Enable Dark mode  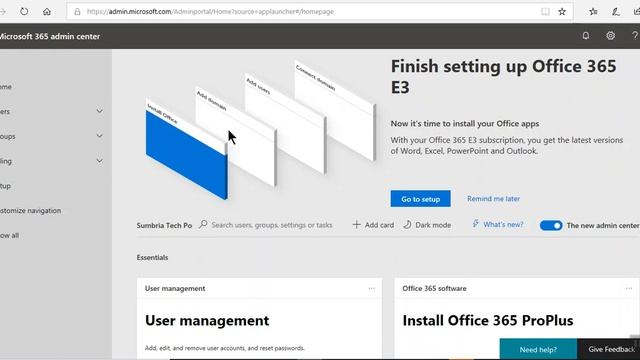click(427, 225)
